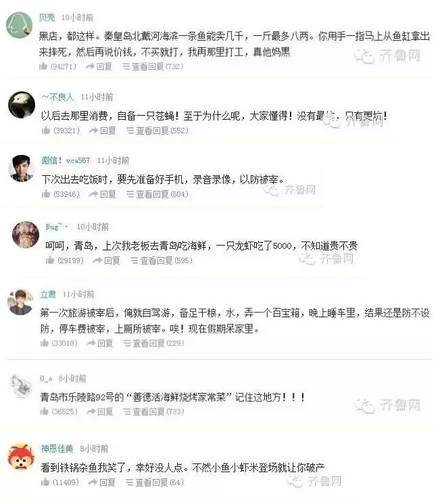442x504 pixels.
Task: Click 立君 username link
Action: coord(48,294)
